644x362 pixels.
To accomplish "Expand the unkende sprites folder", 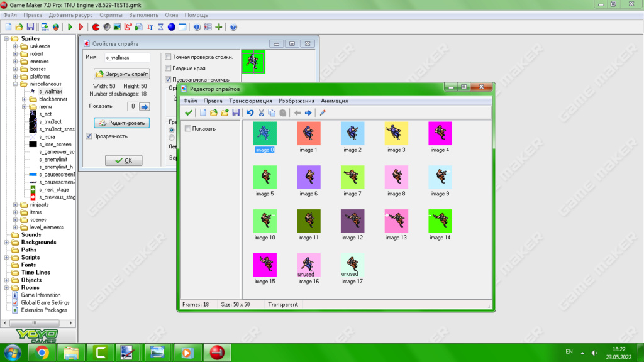I will (x=16, y=47).
